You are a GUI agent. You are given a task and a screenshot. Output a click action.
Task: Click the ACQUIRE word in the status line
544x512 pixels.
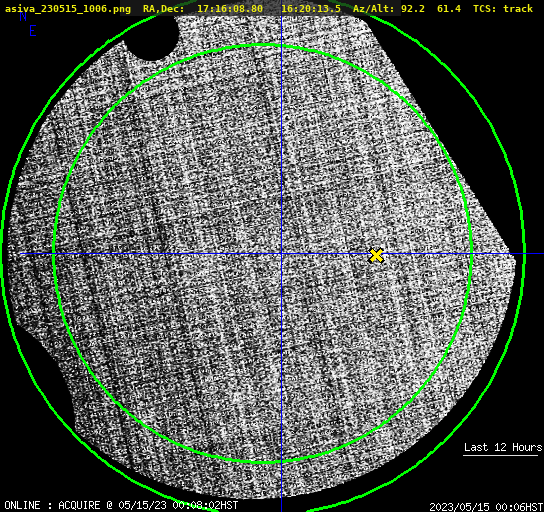pyautogui.click(x=79, y=505)
